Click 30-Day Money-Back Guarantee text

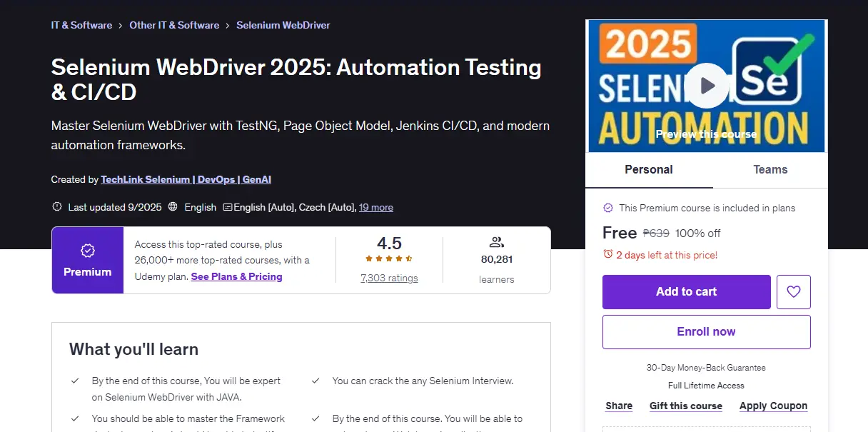click(x=706, y=368)
